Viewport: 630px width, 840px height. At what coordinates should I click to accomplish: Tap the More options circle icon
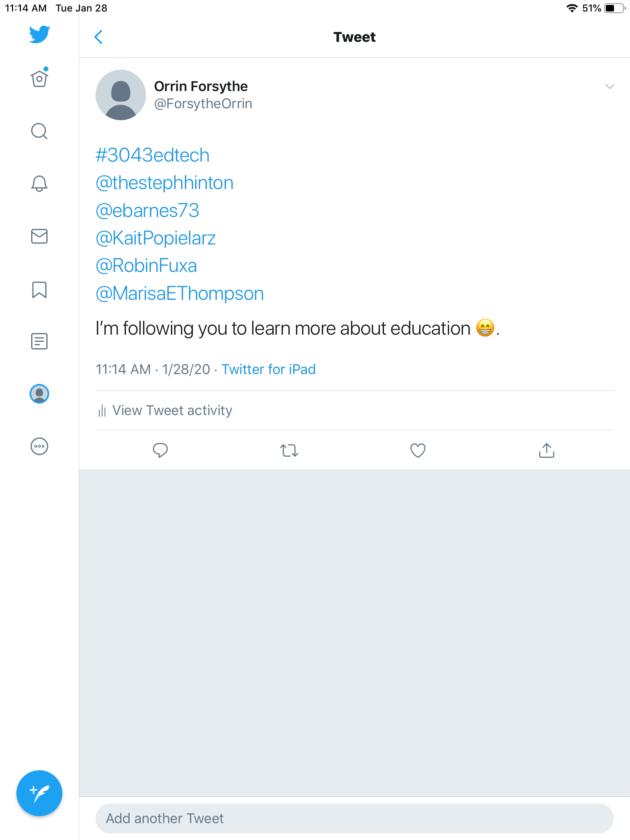(x=39, y=446)
